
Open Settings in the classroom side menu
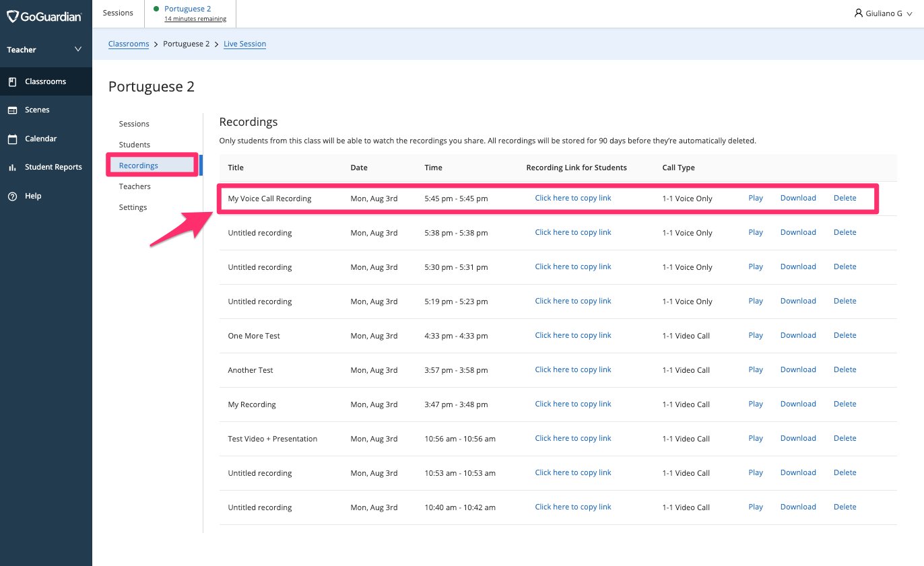133,207
